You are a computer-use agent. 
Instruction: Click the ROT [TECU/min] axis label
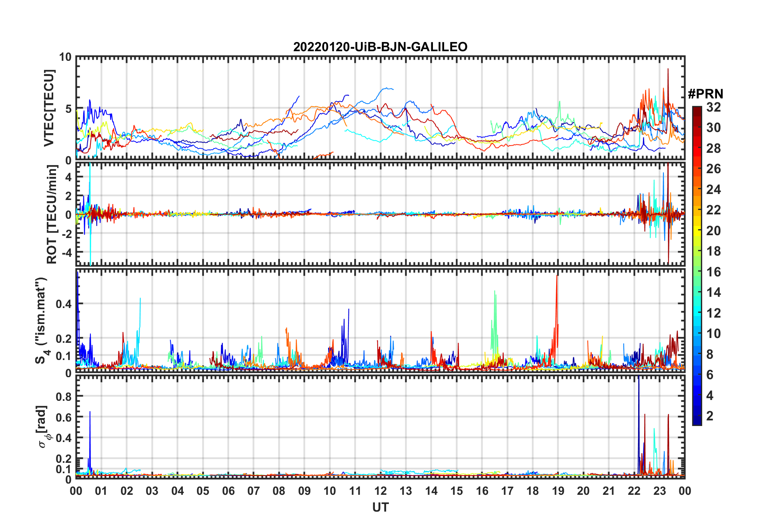point(52,214)
